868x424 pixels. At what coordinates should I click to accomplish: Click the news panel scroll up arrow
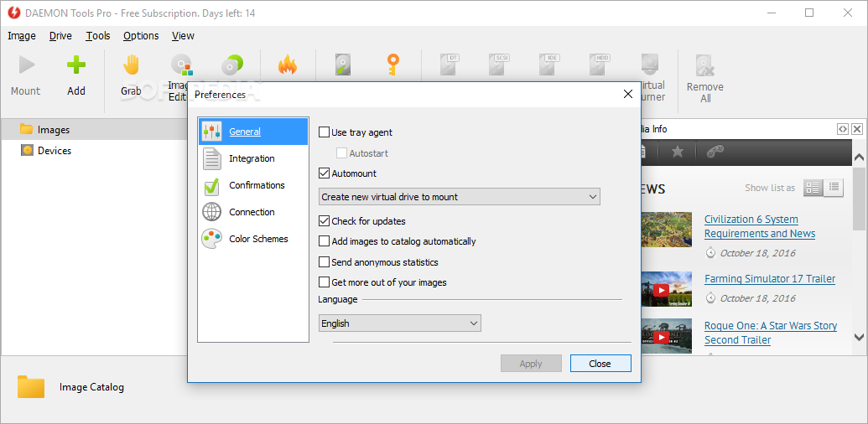tap(859, 158)
